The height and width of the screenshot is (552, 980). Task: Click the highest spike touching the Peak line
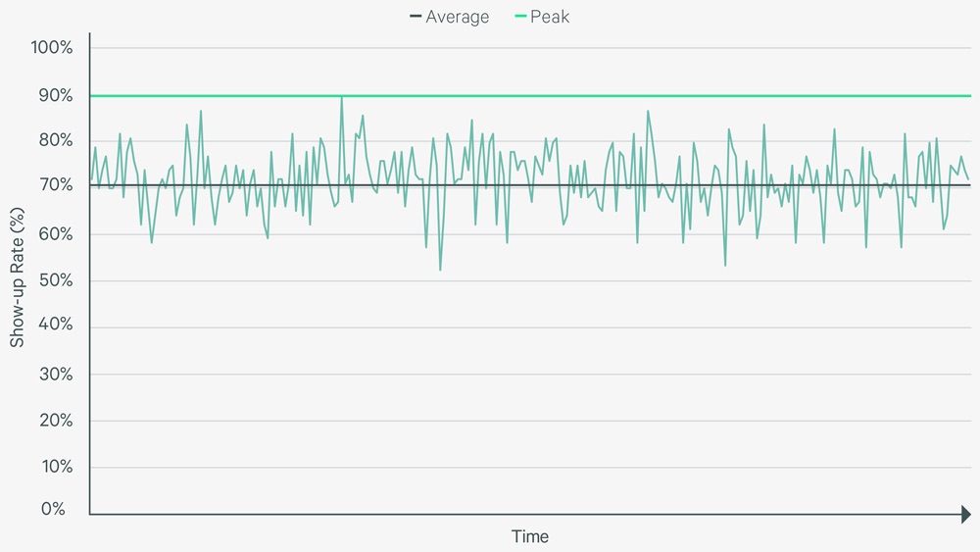point(341,98)
